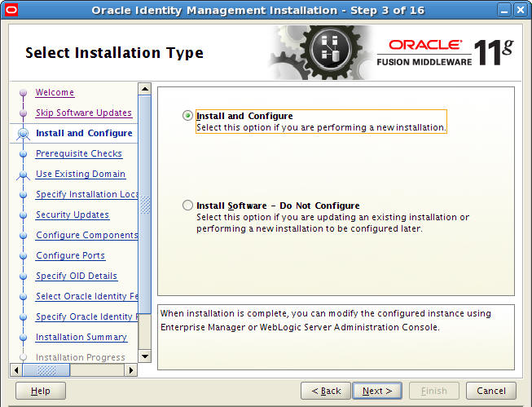Click the Security Updates step bullet icon
This screenshot has width=532, height=407.
click(23, 215)
